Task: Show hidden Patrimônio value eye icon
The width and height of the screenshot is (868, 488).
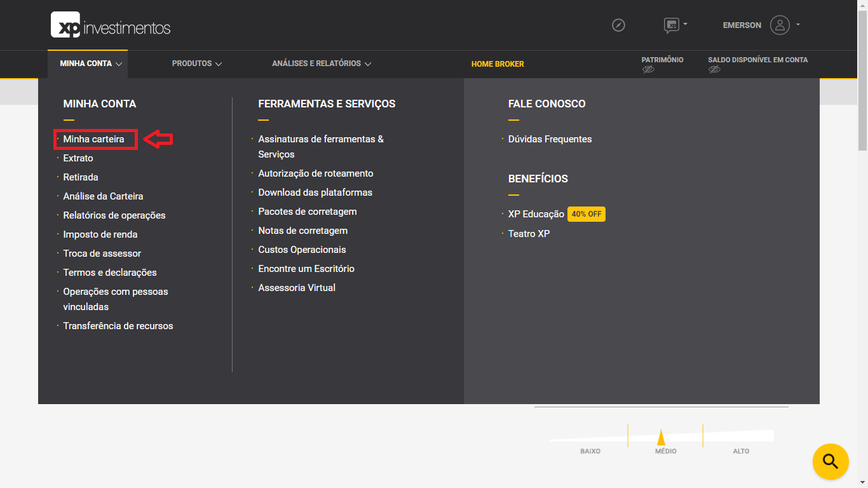Action: tap(648, 70)
